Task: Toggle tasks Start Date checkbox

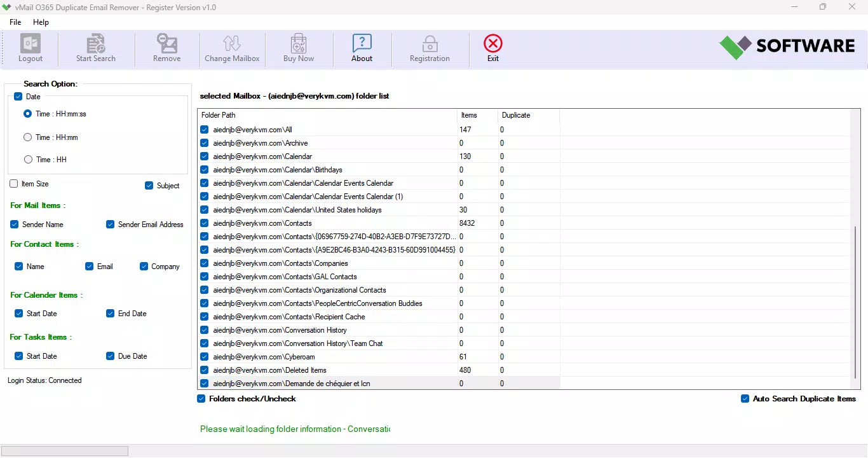Action: point(18,356)
